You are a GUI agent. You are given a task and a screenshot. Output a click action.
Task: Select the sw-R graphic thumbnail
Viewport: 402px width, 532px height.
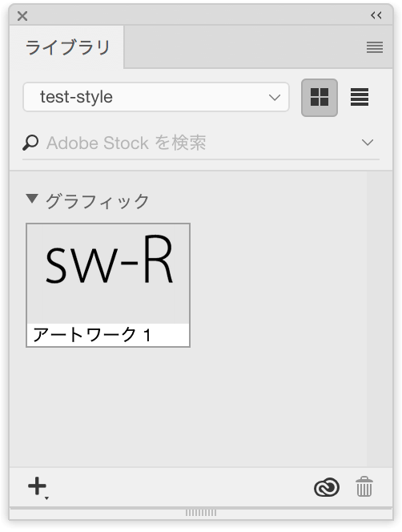click(108, 273)
